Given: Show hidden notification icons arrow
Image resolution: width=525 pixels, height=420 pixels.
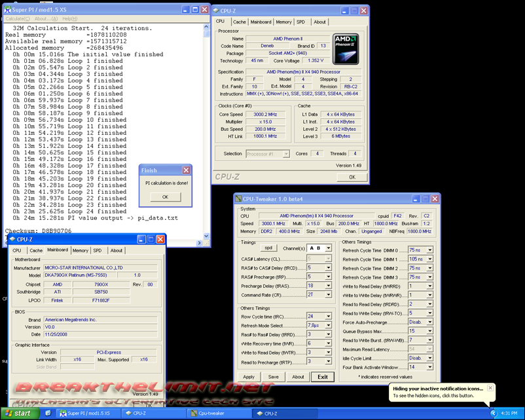Looking at the screenshot, I should point(493,413).
